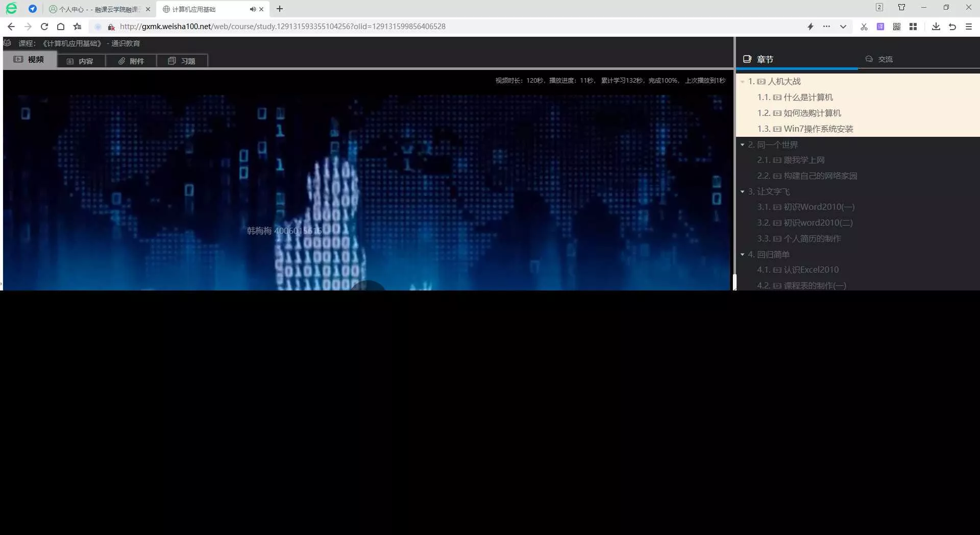Click the undo closed tab icon

click(952, 27)
